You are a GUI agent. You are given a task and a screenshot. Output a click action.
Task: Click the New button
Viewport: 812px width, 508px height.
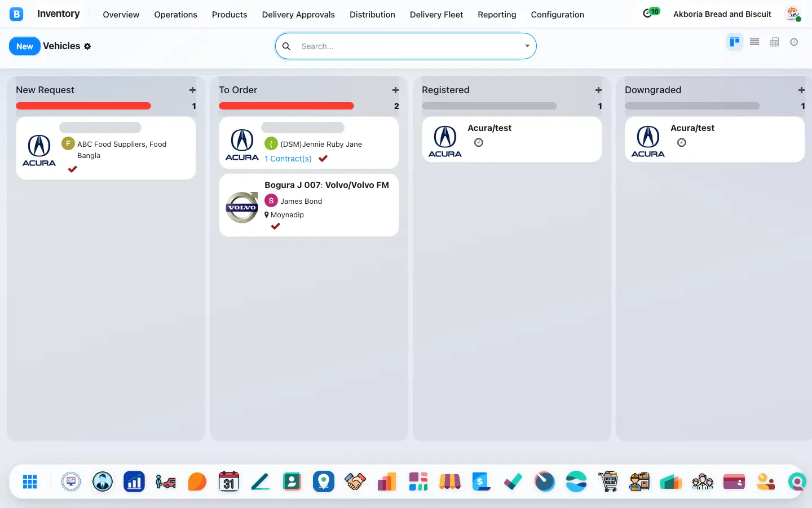click(x=25, y=46)
